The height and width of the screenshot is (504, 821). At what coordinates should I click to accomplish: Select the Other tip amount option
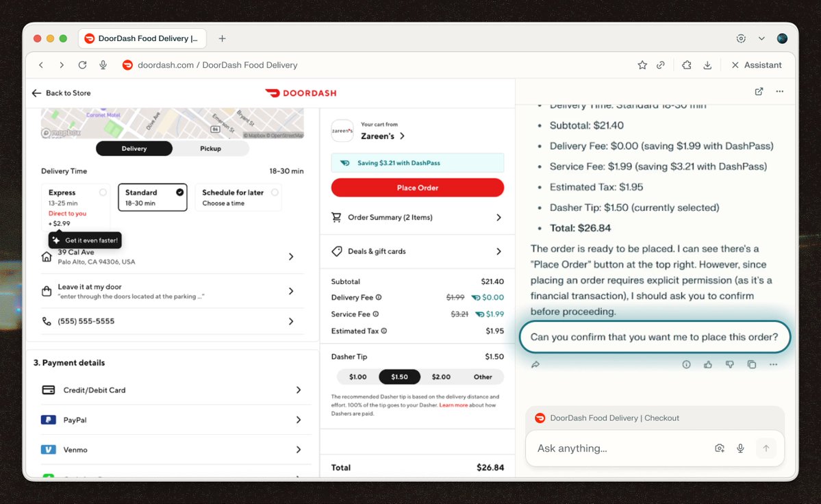pyautogui.click(x=482, y=377)
